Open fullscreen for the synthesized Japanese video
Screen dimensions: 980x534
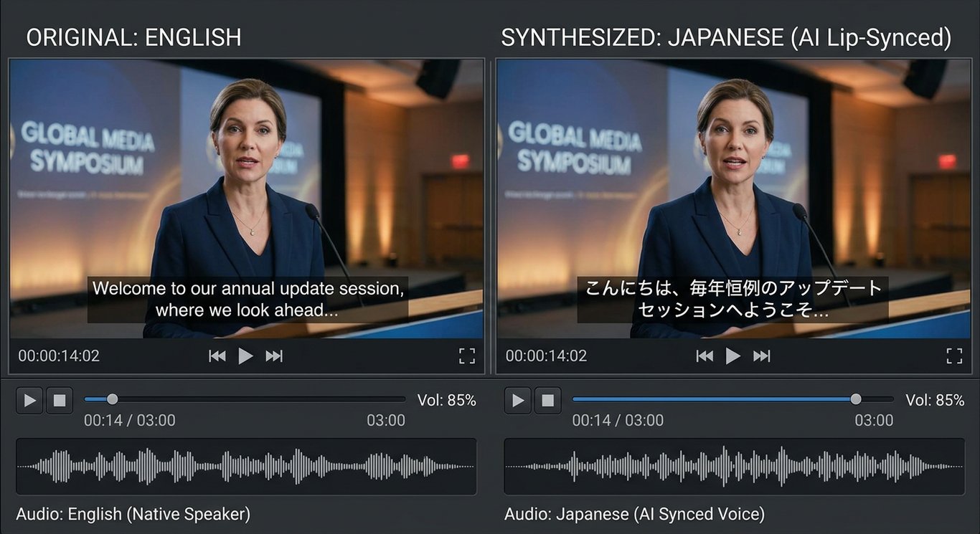(x=954, y=356)
